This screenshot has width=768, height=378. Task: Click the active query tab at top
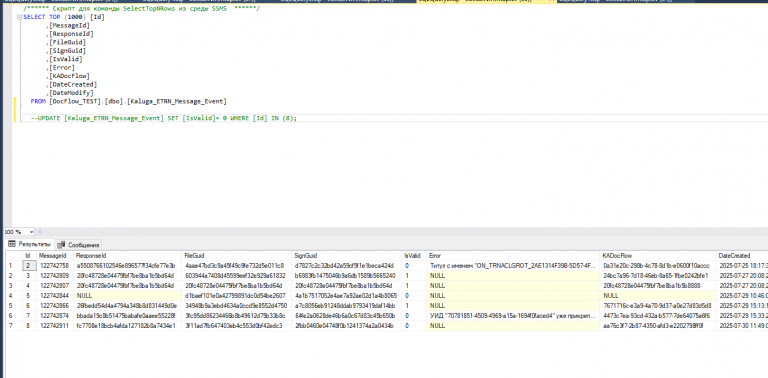click(485, 1)
